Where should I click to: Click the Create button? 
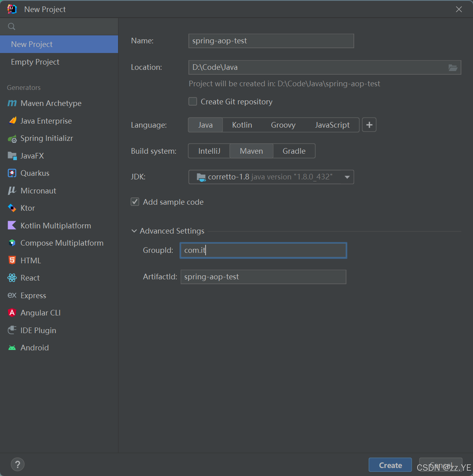coord(390,465)
